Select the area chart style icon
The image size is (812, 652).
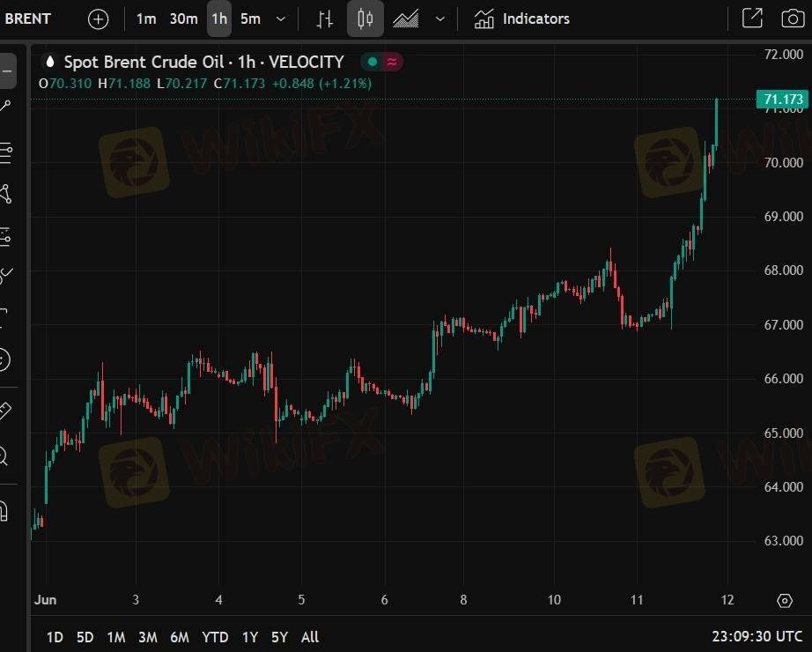(x=405, y=19)
